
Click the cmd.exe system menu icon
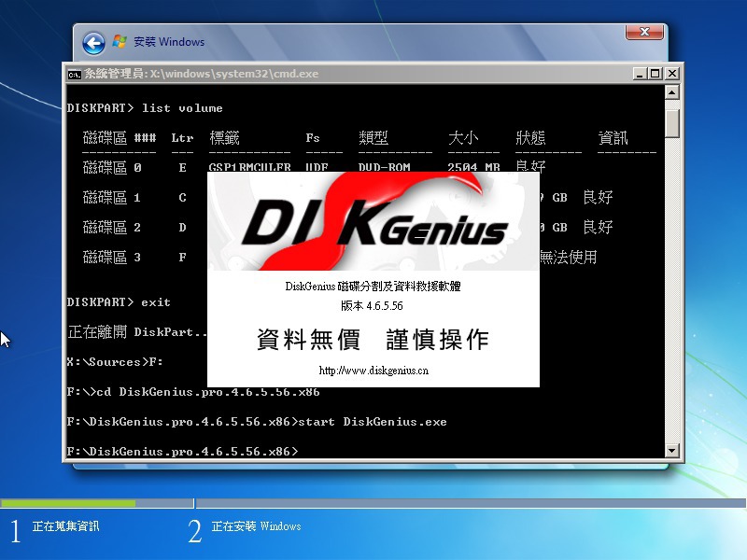(75, 74)
